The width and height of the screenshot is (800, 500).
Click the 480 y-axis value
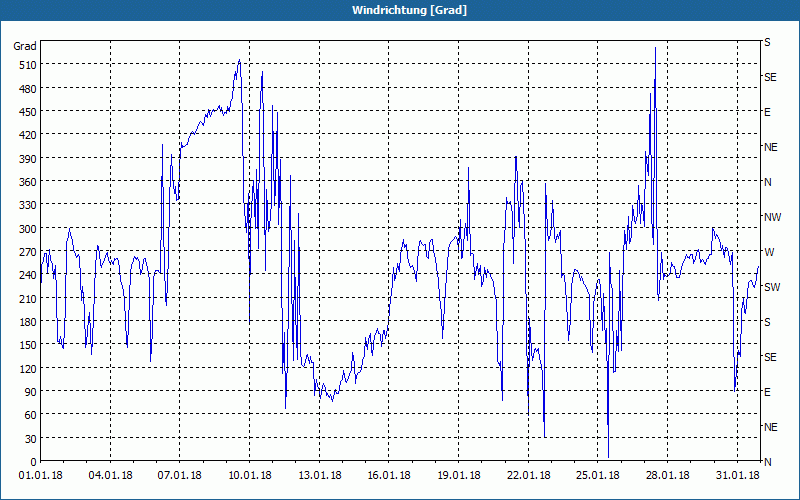tap(28, 89)
